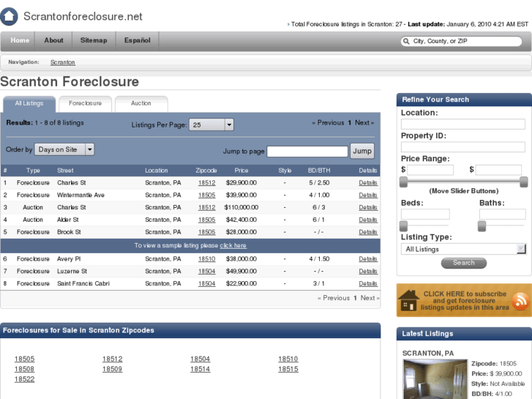
Task: Move the right price range slider handle
Action: coord(524,182)
